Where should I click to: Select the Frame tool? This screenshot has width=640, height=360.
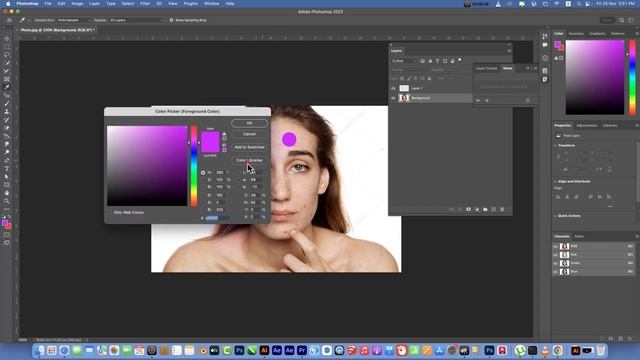coord(7,79)
